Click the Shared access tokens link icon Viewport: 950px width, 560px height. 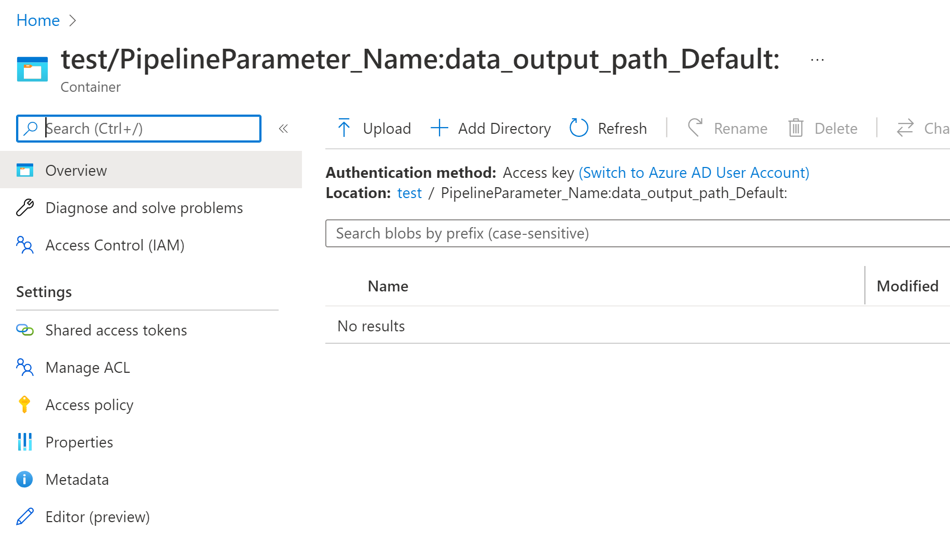click(x=25, y=330)
